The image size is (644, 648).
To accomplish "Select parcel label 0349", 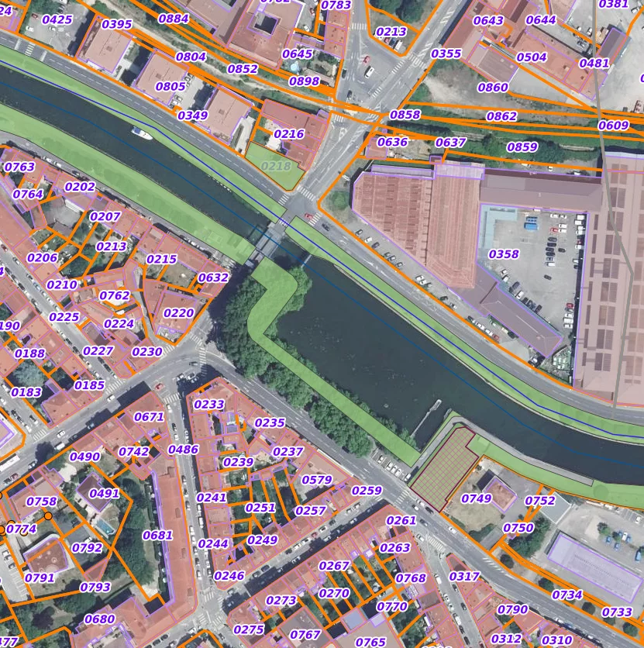I will tap(193, 116).
